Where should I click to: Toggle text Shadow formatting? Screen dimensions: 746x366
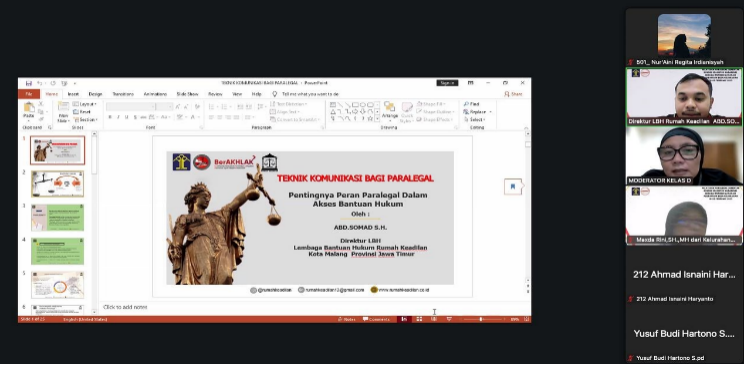pyautogui.click(x=135, y=117)
